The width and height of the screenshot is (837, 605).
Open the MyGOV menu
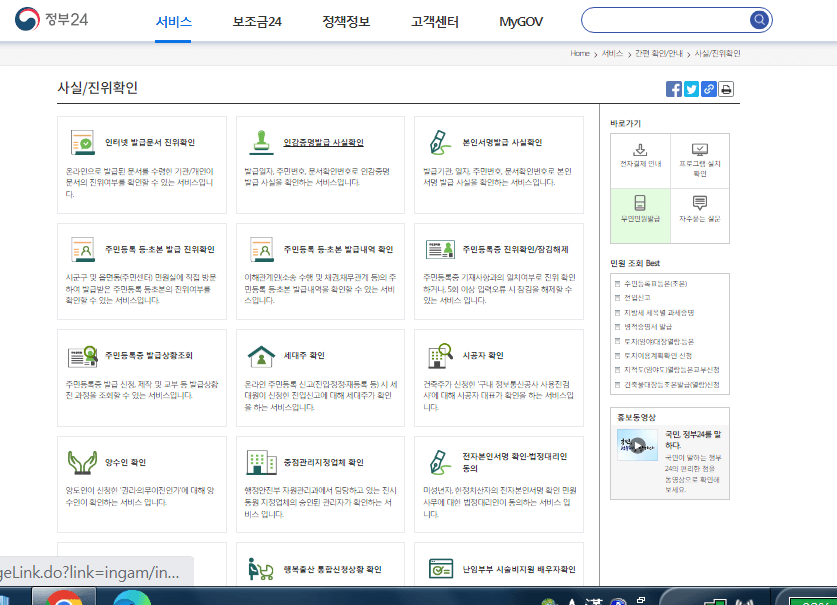point(521,22)
